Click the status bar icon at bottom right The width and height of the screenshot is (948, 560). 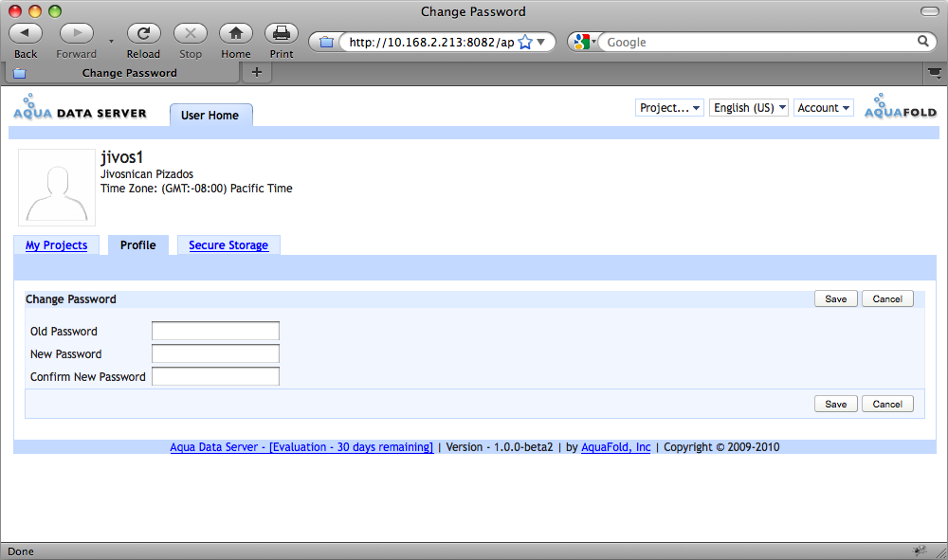tap(921, 551)
